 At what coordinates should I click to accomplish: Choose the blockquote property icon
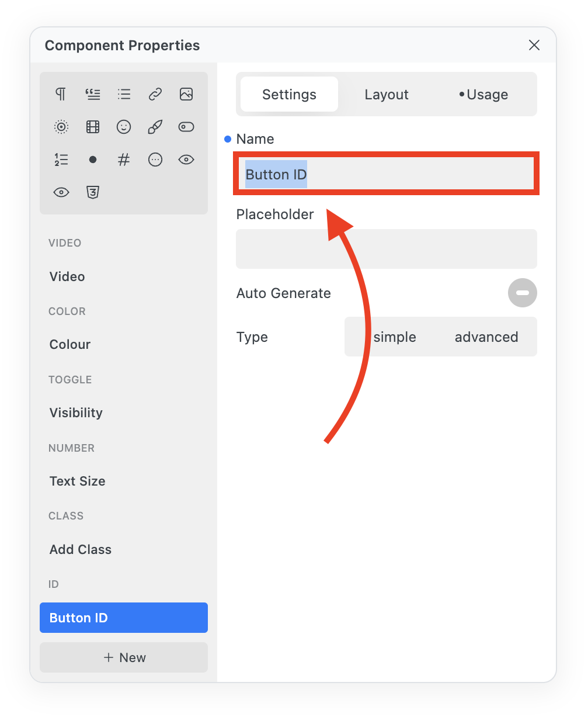click(92, 94)
